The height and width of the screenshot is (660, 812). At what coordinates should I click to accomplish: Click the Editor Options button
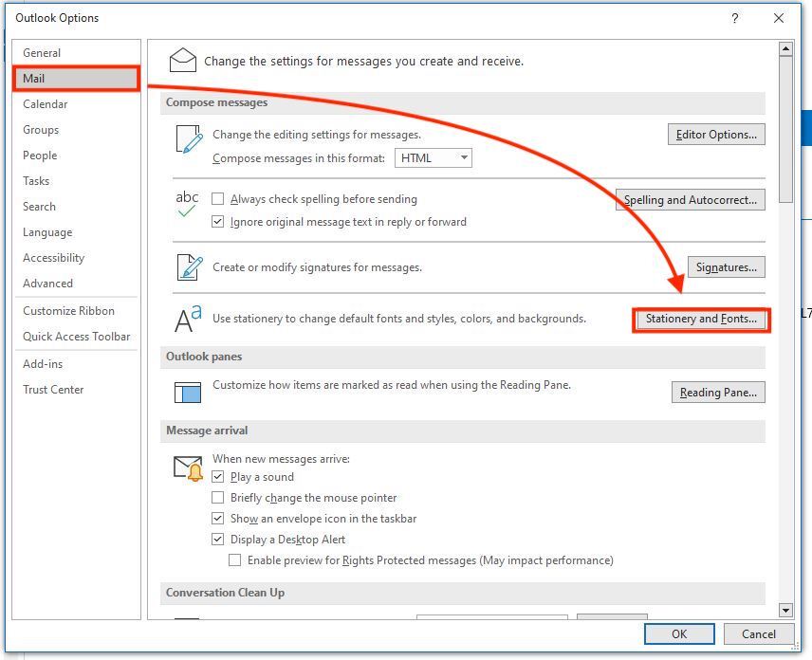[x=716, y=135]
